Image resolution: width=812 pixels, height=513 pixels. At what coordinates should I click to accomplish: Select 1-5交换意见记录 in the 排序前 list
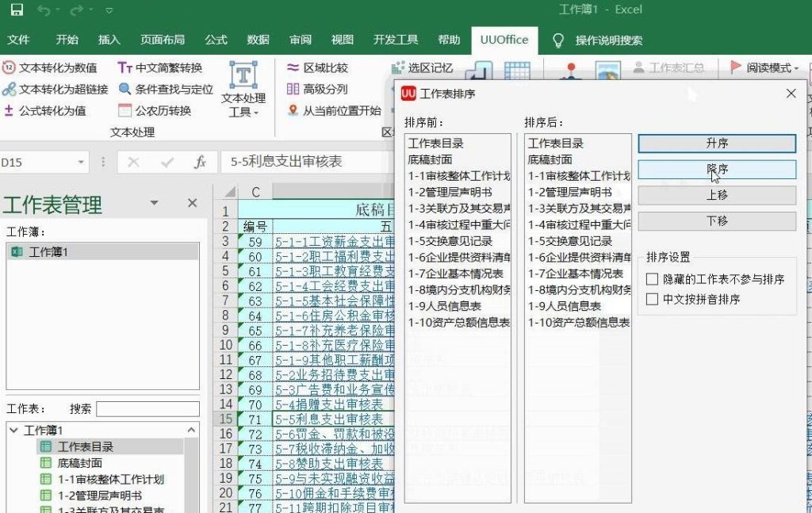458,241
